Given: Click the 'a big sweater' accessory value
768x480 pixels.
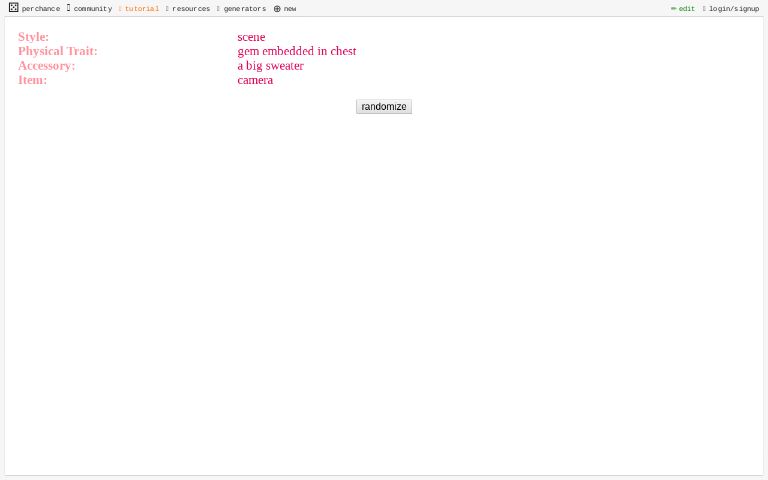Looking at the screenshot, I should (270, 66).
